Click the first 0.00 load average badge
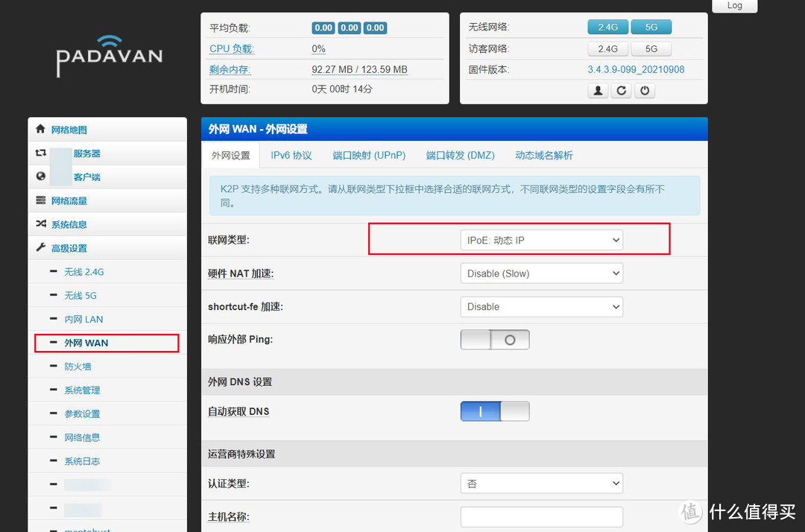Image resolution: width=805 pixels, height=532 pixels. coord(323,28)
